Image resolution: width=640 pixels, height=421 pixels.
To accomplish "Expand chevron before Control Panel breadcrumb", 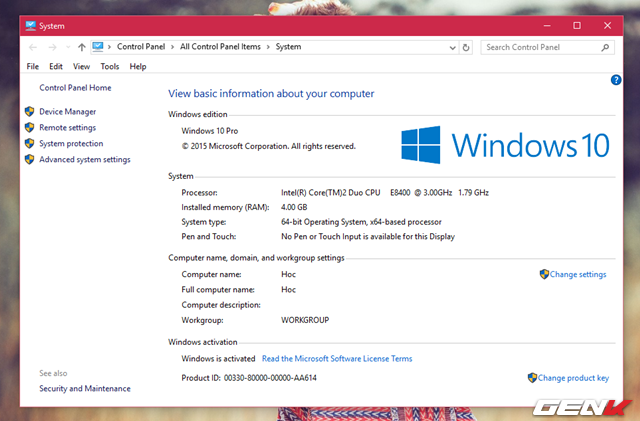I will (x=109, y=47).
